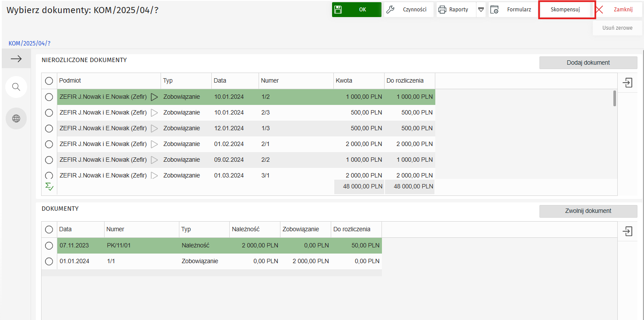644x320 pixels.
Task: Open the Czynności actions menu
Action: 409,10
